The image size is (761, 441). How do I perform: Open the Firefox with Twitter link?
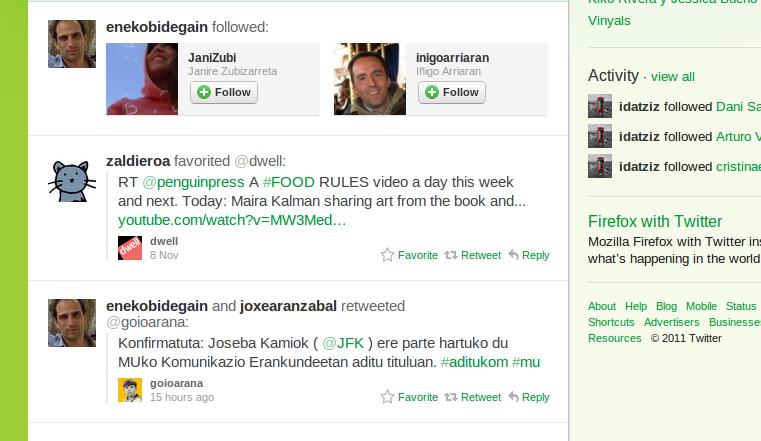pyautogui.click(x=655, y=222)
